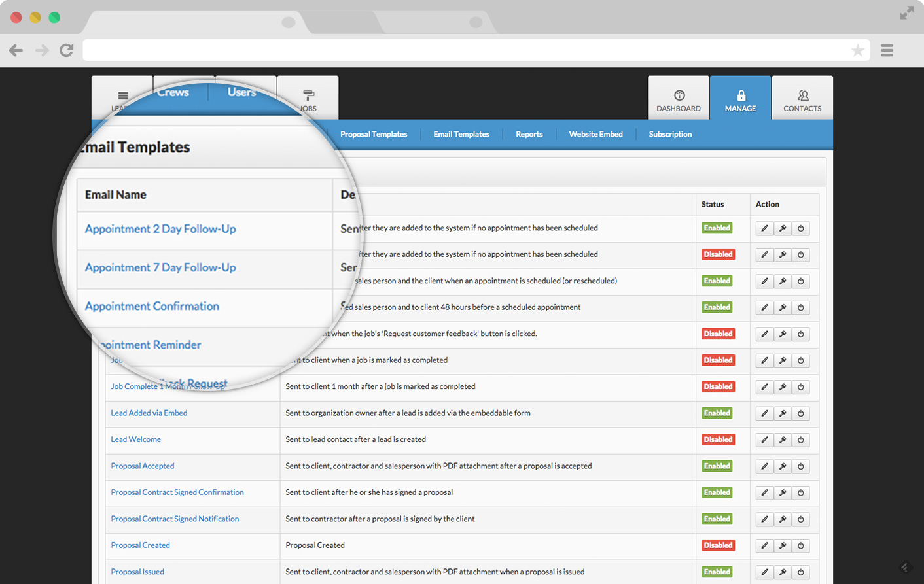
Task: Open the Contacts section icon
Action: tap(802, 95)
